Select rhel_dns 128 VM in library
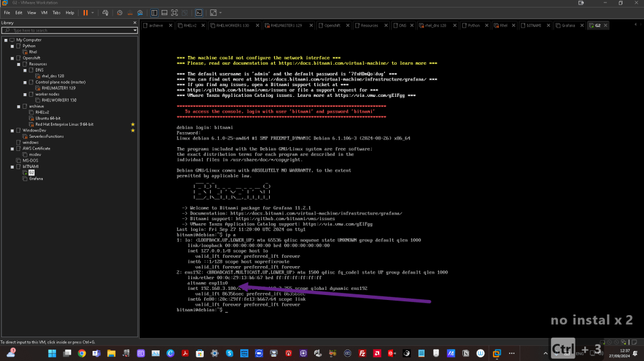 [x=53, y=76]
